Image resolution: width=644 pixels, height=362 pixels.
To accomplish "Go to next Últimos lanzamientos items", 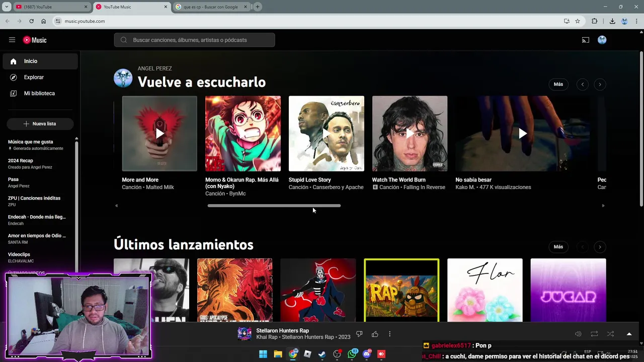I will (600, 247).
